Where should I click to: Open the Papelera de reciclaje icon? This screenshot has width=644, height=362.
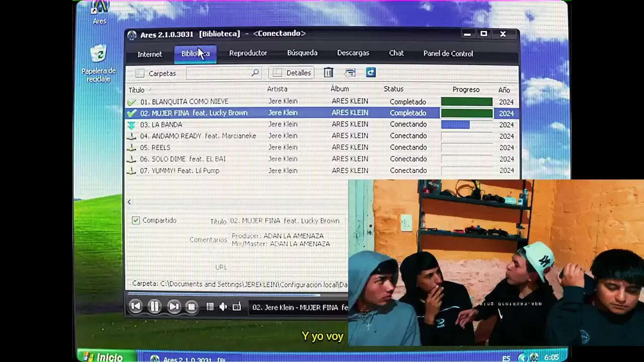[x=99, y=64]
